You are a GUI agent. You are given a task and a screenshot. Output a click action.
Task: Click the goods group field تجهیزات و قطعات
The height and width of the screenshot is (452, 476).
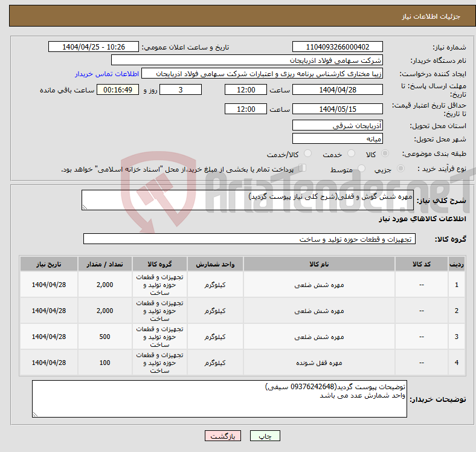(x=249, y=239)
